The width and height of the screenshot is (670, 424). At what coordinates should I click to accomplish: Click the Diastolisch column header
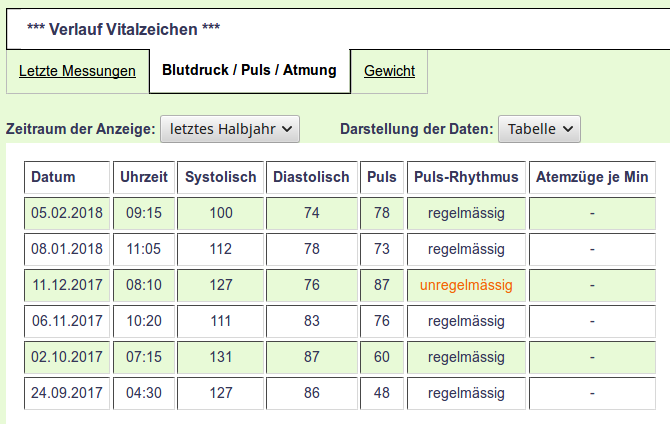coord(311,177)
